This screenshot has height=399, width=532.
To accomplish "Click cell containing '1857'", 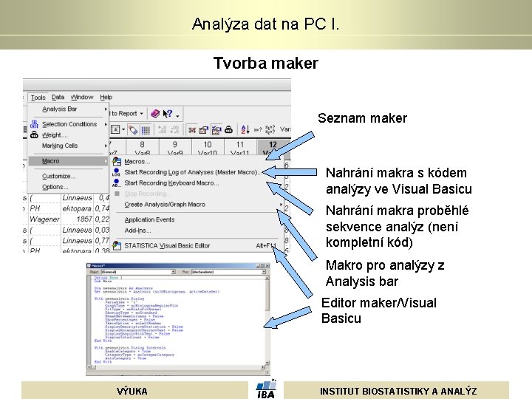I will point(78,219).
